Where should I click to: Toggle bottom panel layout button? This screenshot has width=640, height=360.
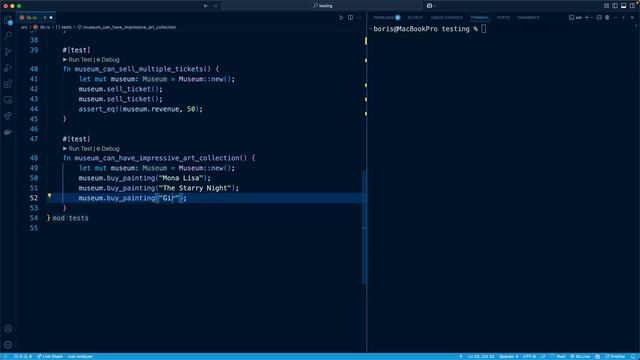click(623, 6)
